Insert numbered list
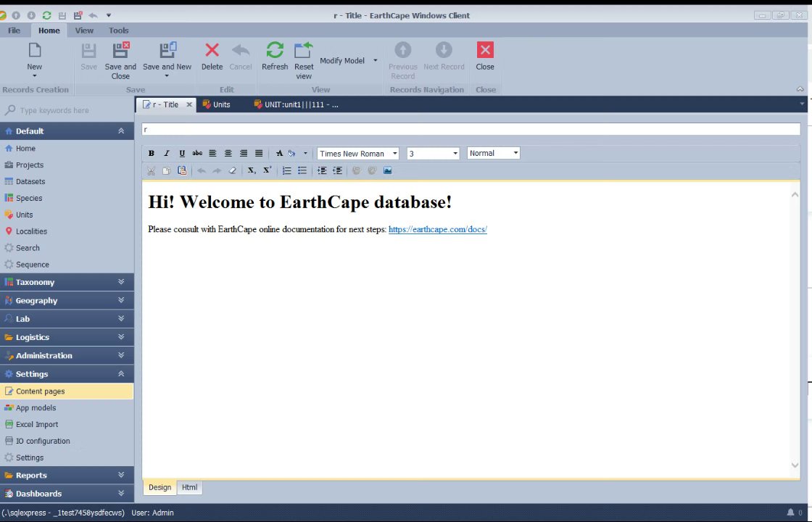 [287, 170]
